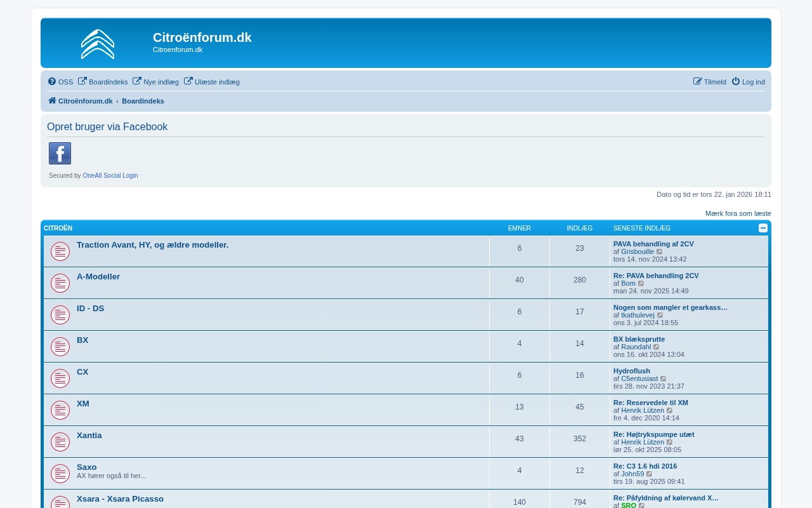The height and width of the screenshot is (508, 812).
Task: View Henrik Lützen's profile in Xantia row
Action: click(643, 442)
